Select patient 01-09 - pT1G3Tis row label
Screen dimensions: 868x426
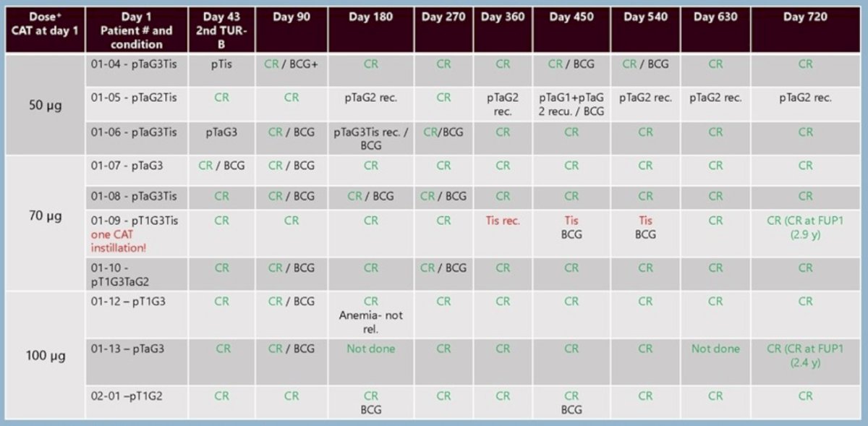[136, 234]
